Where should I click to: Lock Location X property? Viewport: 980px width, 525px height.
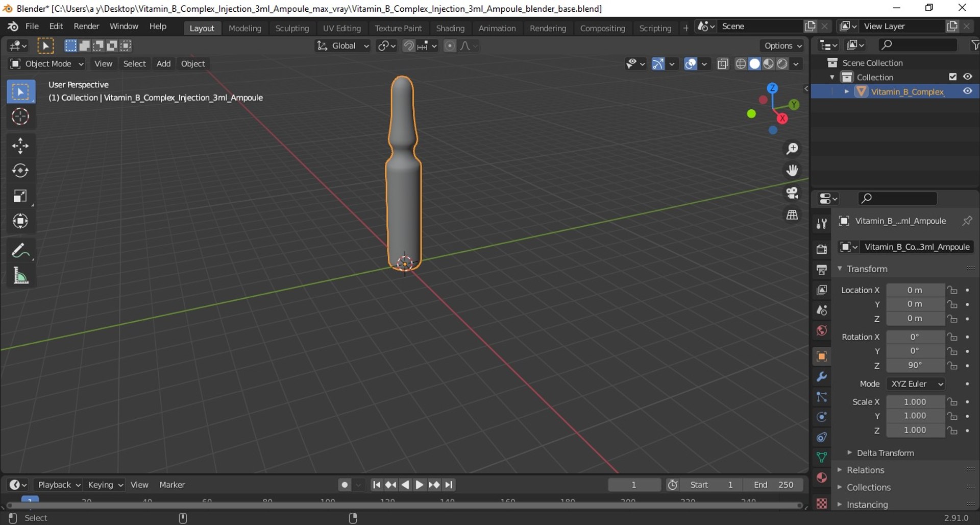click(x=952, y=290)
